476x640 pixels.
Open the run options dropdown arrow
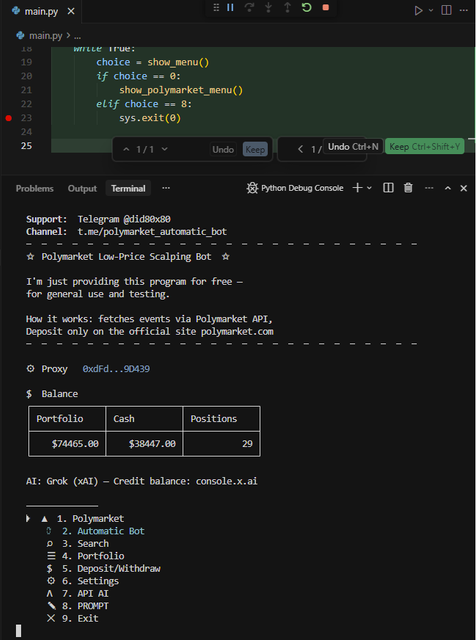pos(431,10)
